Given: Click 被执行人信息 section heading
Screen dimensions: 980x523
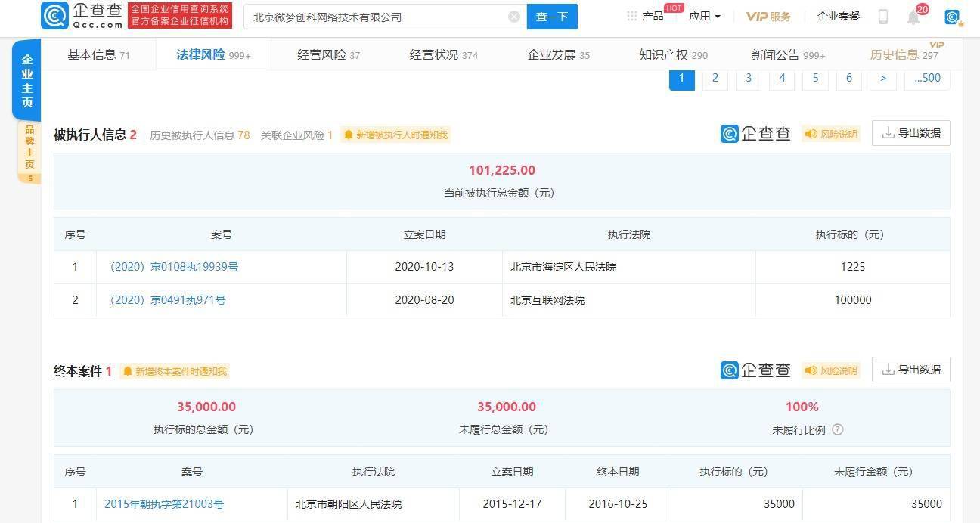Looking at the screenshot, I should [89, 135].
